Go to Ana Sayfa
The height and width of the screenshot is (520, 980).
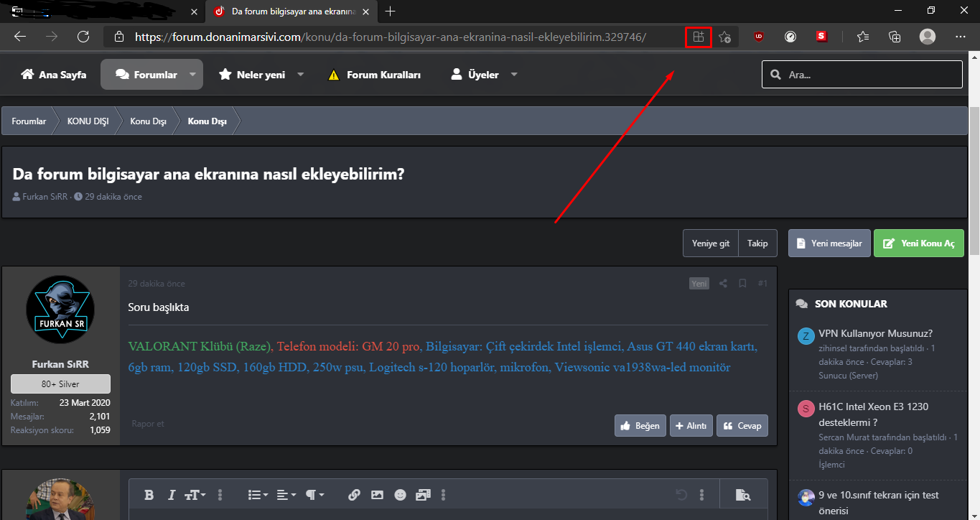click(54, 74)
